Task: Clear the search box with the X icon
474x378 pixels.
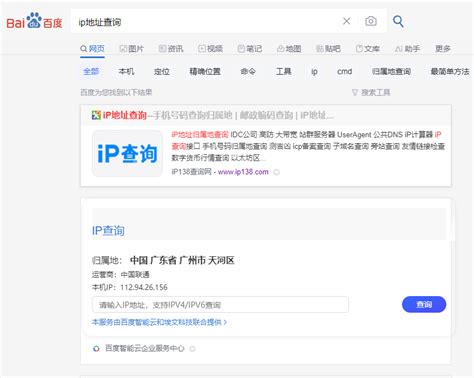Action: tap(347, 21)
